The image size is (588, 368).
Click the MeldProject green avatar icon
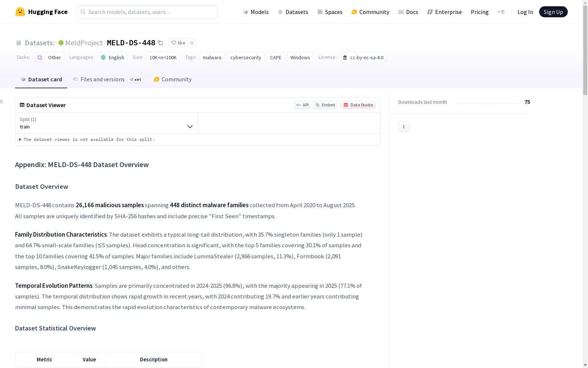[61, 43]
